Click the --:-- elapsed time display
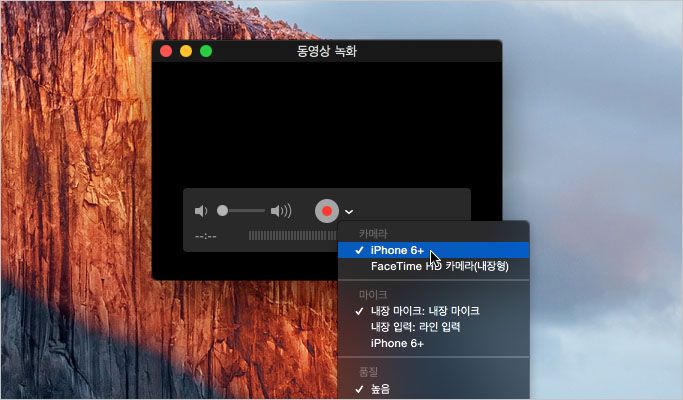 pyautogui.click(x=206, y=236)
